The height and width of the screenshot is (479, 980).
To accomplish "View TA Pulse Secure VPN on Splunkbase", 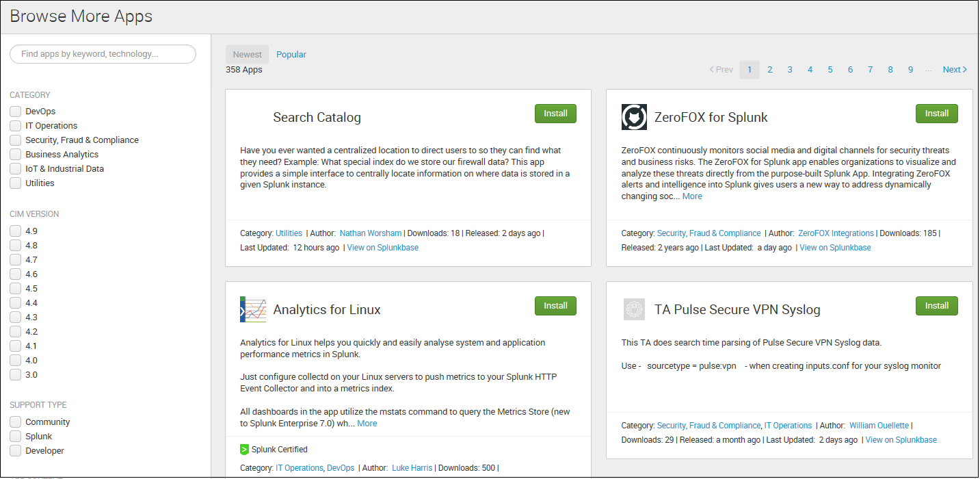I will [x=901, y=440].
